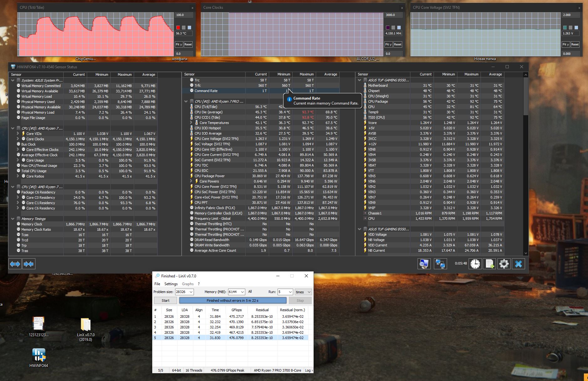
Task: Click the lightning icon beside Core VIDs
Action: [x=23, y=134]
